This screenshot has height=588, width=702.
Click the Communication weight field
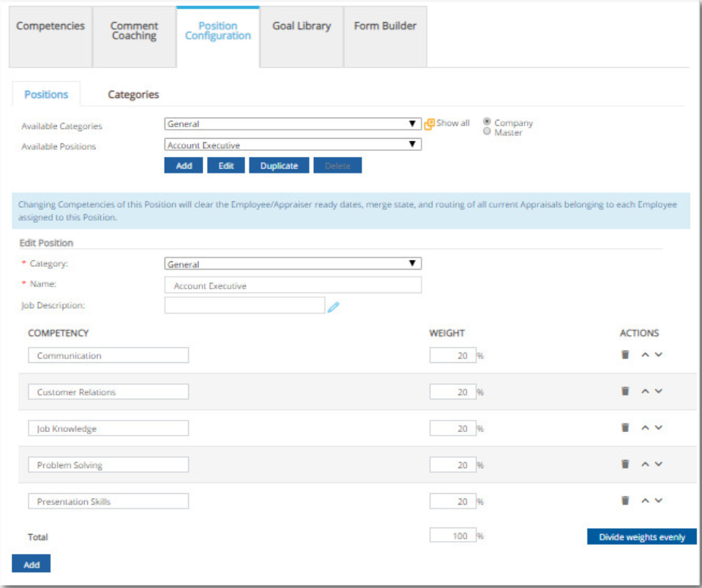(453, 355)
